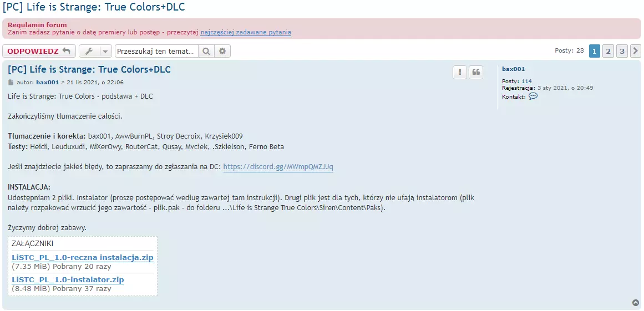Click the post date '21 lis 2021, o 22:06'
Image resolution: width=644 pixels, height=311 pixels.
coord(95,83)
